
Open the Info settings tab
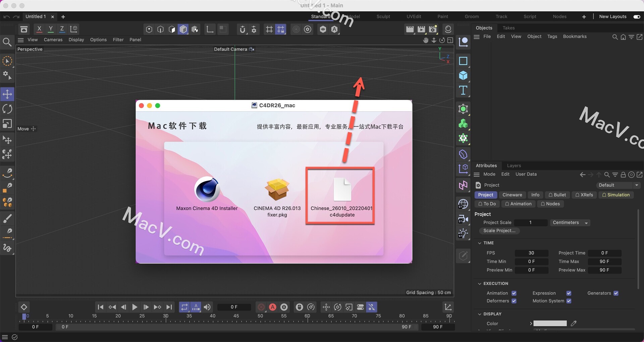click(x=535, y=195)
